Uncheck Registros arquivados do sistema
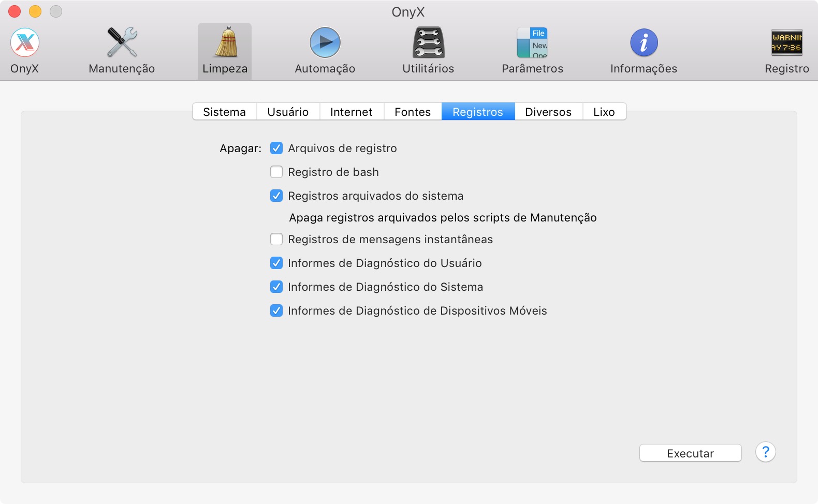The height and width of the screenshot is (504, 818). (x=276, y=196)
